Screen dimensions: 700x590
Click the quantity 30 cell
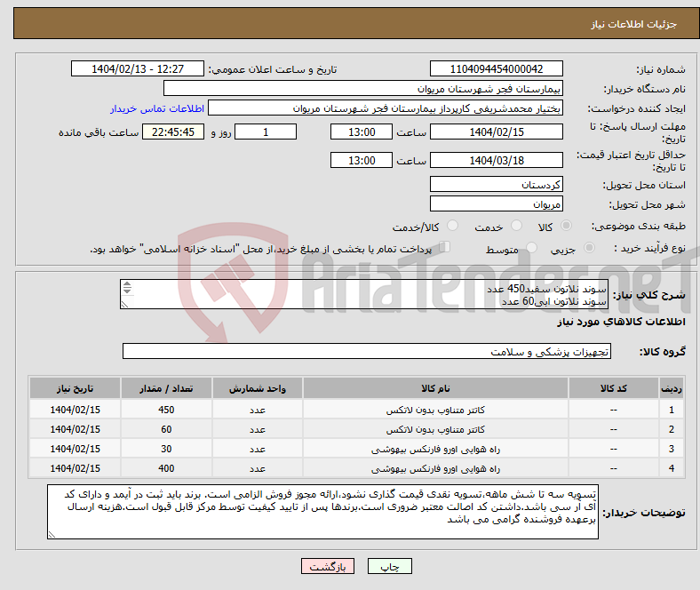(x=166, y=449)
